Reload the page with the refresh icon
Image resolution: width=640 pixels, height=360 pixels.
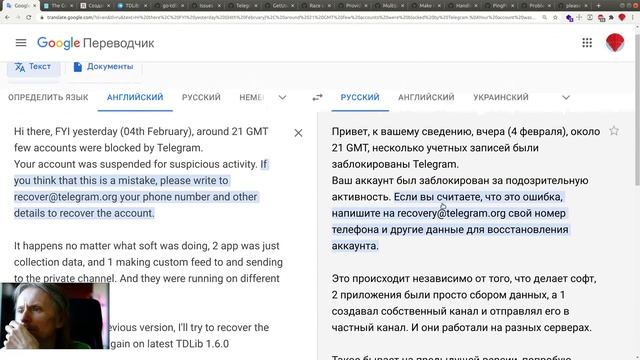pyautogui.click(x=29, y=17)
